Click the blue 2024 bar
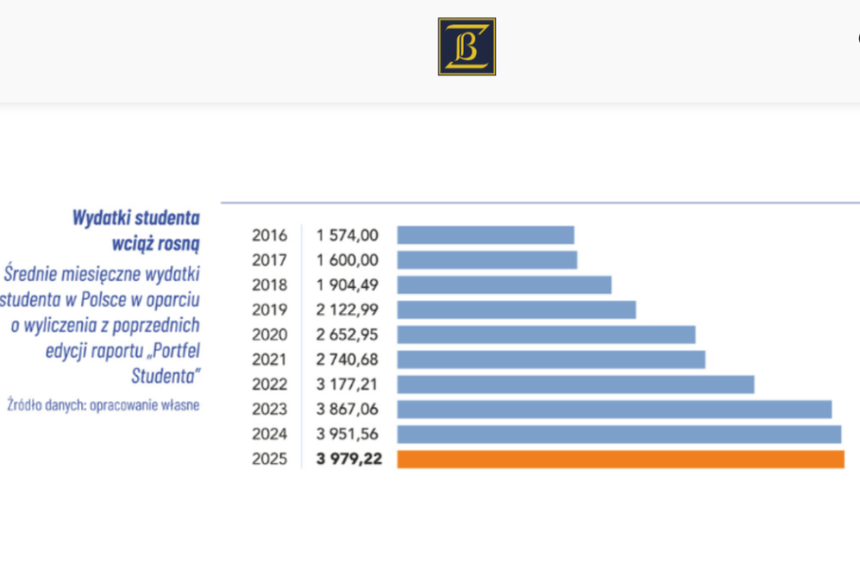 (619, 434)
